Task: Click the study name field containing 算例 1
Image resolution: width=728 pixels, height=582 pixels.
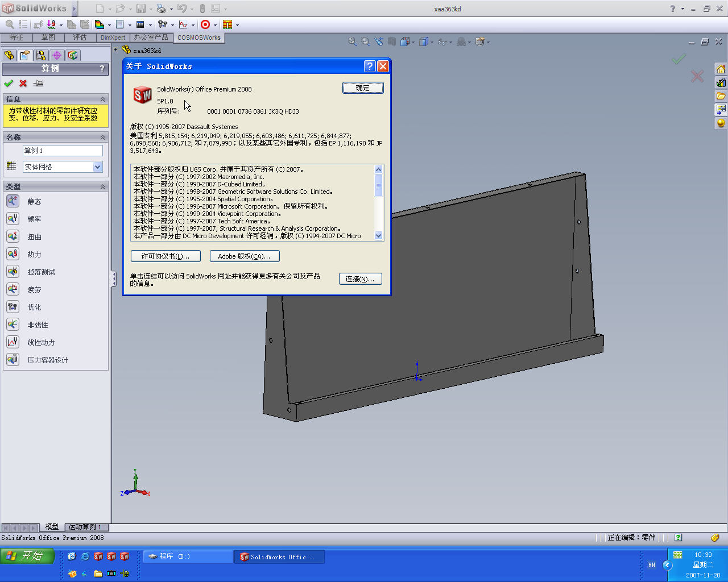Action: (x=63, y=151)
